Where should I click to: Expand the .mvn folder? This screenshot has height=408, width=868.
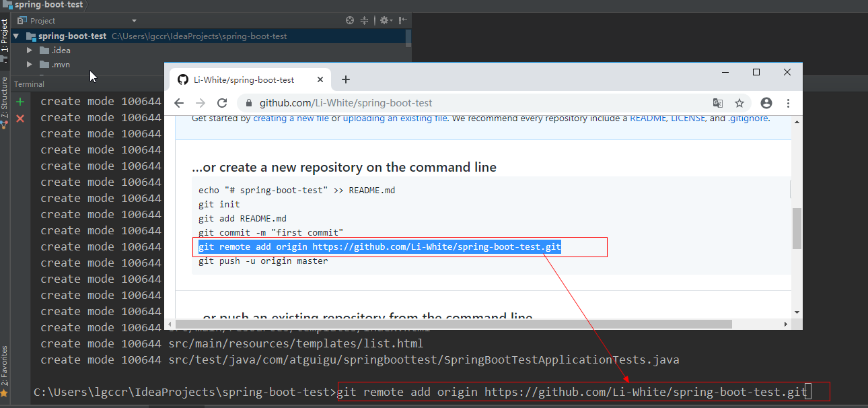coord(29,65)
